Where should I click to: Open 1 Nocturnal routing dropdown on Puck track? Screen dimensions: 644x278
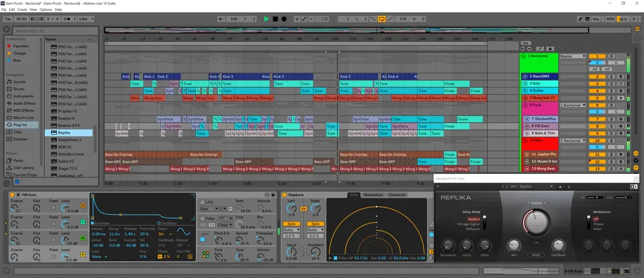coord(572,105)
